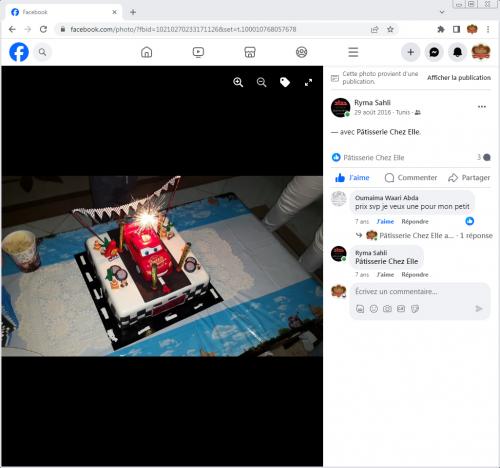Open the Groups icon in top navigation
Viewport: 500px width, 468px height.
tap(302, 52)
